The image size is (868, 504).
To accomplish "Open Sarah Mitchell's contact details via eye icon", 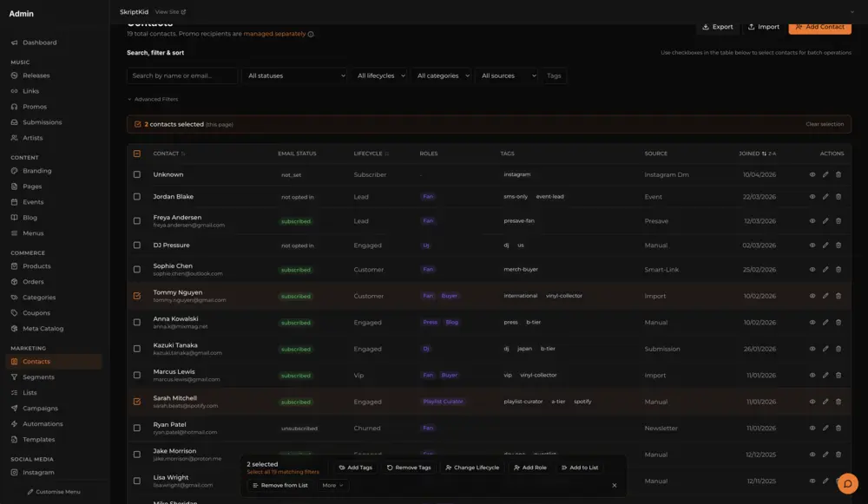I will (812, 402).
